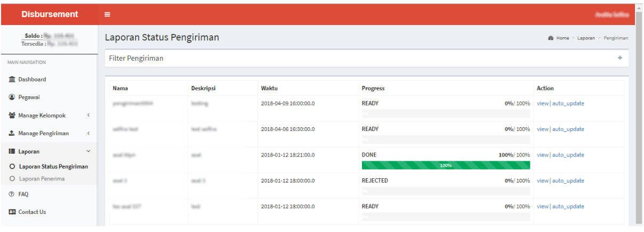
Task: Click view for the 2018-04-06 16:30 row
Action: pos(542,129)
